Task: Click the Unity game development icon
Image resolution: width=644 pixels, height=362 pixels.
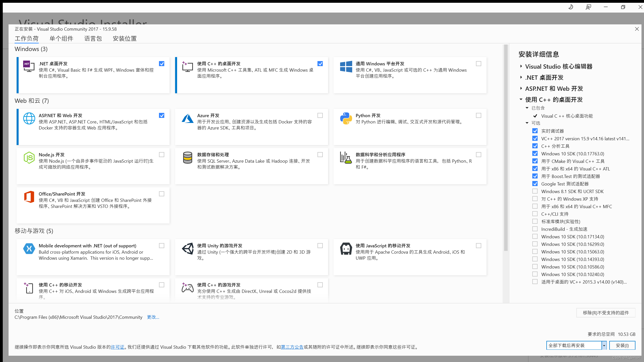Action: point(187,249)
